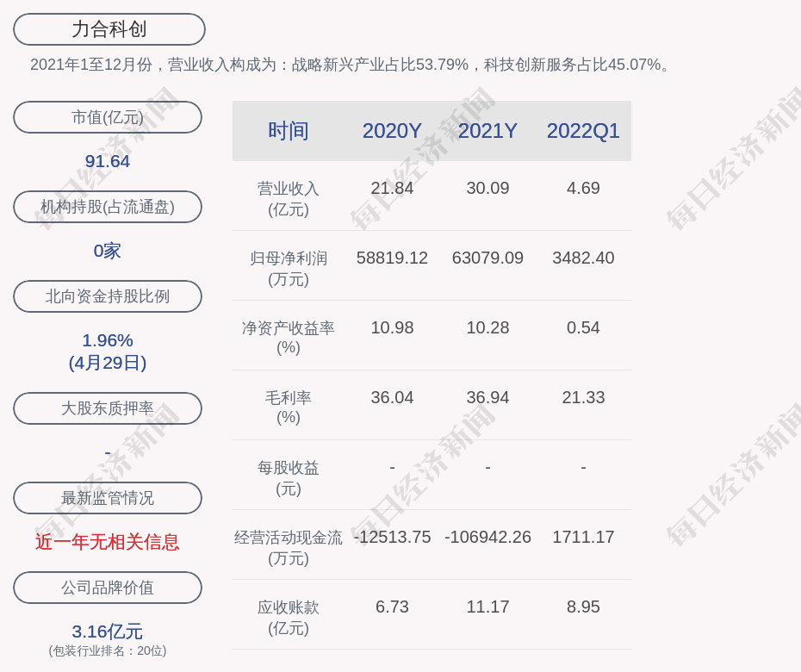Click the ROE value 0.54

click(x=583, y=327)
